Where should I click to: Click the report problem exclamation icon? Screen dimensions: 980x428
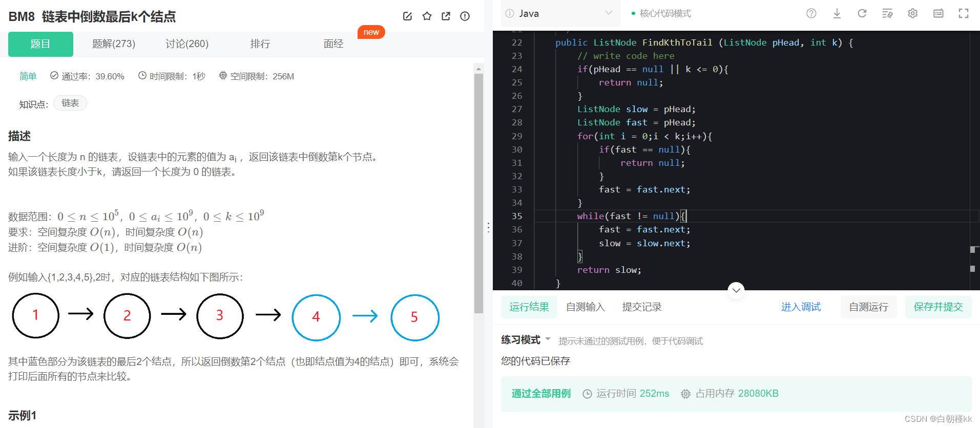point(465,16)
